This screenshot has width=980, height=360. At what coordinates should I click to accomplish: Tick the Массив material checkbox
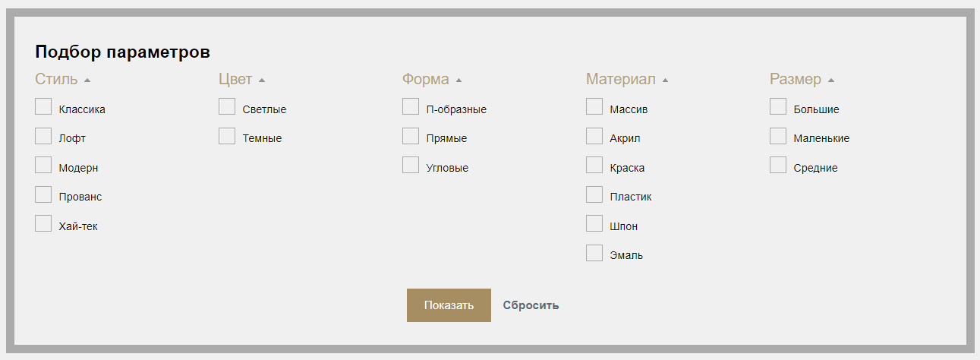click(594, 107)
